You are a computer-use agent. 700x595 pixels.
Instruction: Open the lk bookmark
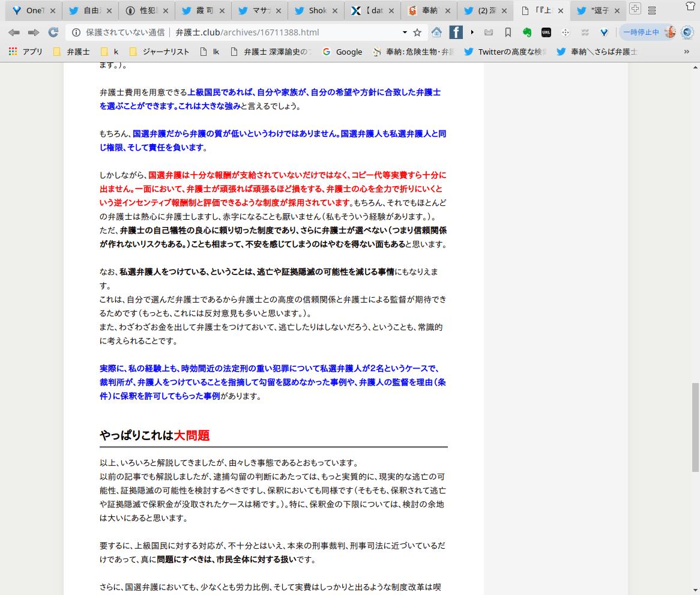coord(210,52)
